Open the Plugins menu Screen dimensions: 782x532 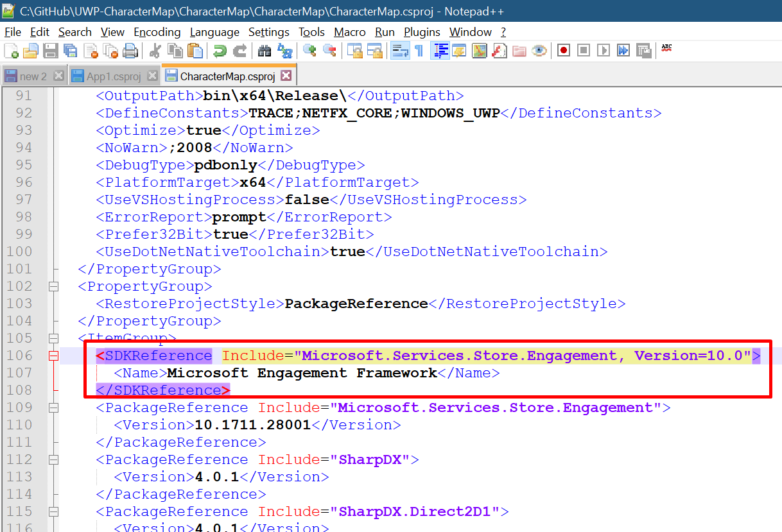click(422, 32)
